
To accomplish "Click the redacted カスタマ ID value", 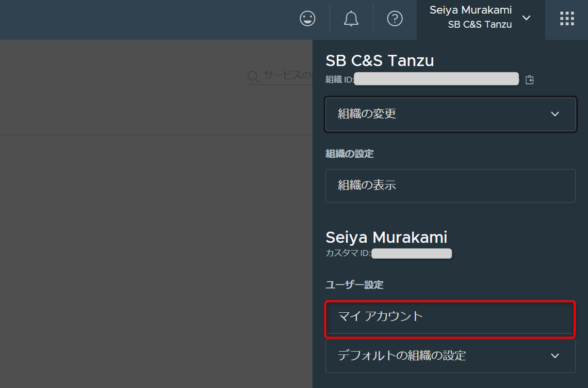I will point(411,253).
